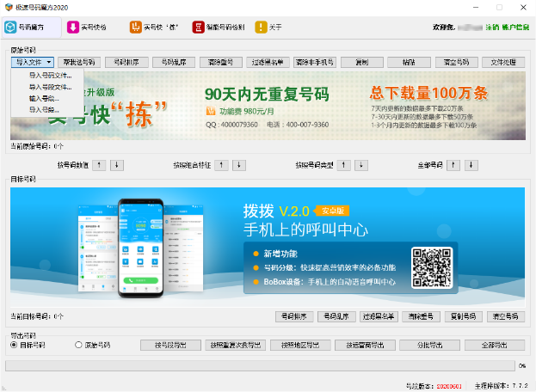Click the 当前目标号码: 0个 label

37,316
